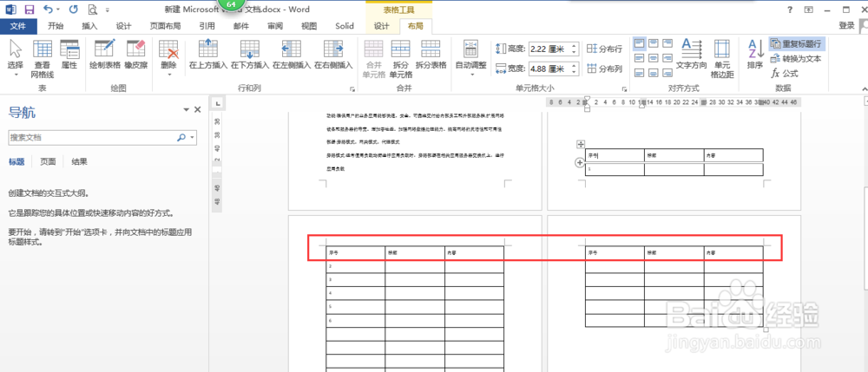Switch to the 插入 ribbon tab
The width and height of the screenshot is (868, 372).
(89, 26)
